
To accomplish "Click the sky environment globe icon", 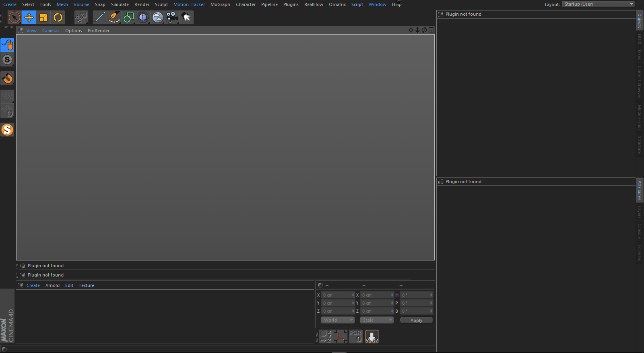I will 157,17.
